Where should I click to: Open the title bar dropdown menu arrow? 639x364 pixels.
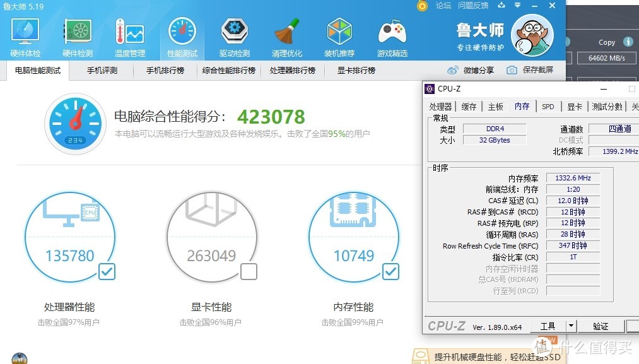point(517,5)
